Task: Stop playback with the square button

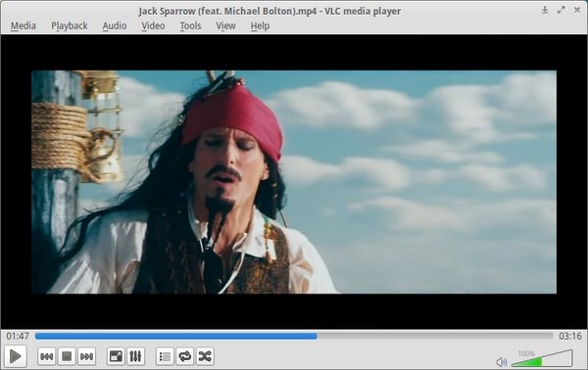Action: click(67, 356)
